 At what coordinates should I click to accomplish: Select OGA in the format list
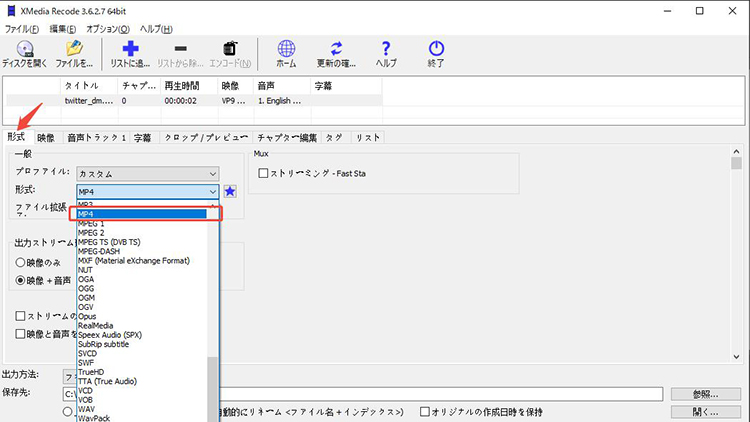click(x=142, y=279)
